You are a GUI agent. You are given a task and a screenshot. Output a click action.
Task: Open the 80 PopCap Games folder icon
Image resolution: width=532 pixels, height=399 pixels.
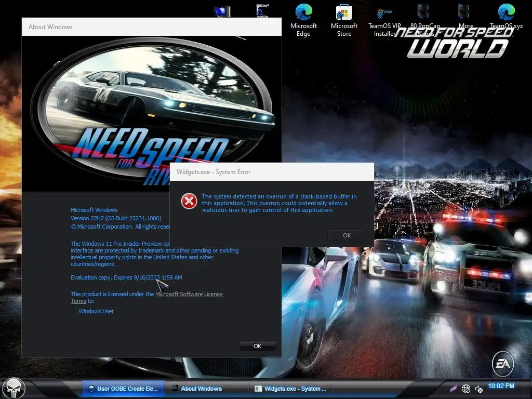point(425,20)
